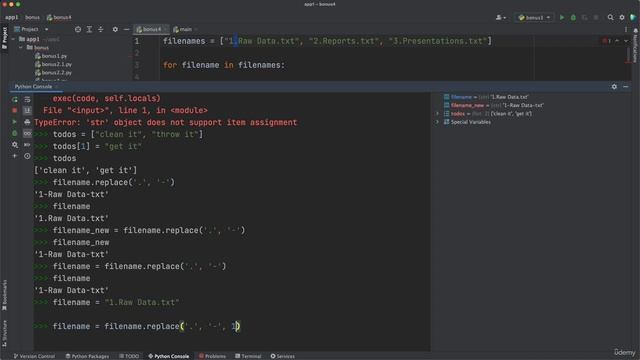This screenshot has width=640, height=360.
Task: Click error indicator in editor top-right
Action: click(x=606, y=41)
